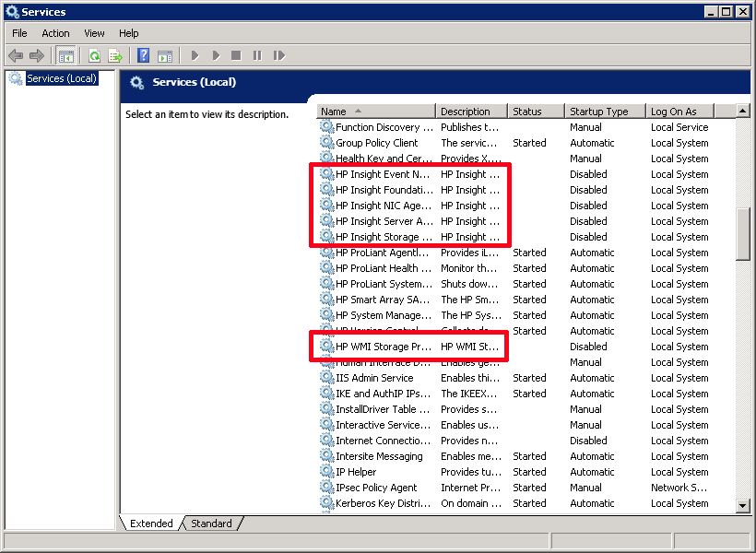756x553 pixels.
Task: Click the 'Provides tu...' description cell
Action: 471,472
